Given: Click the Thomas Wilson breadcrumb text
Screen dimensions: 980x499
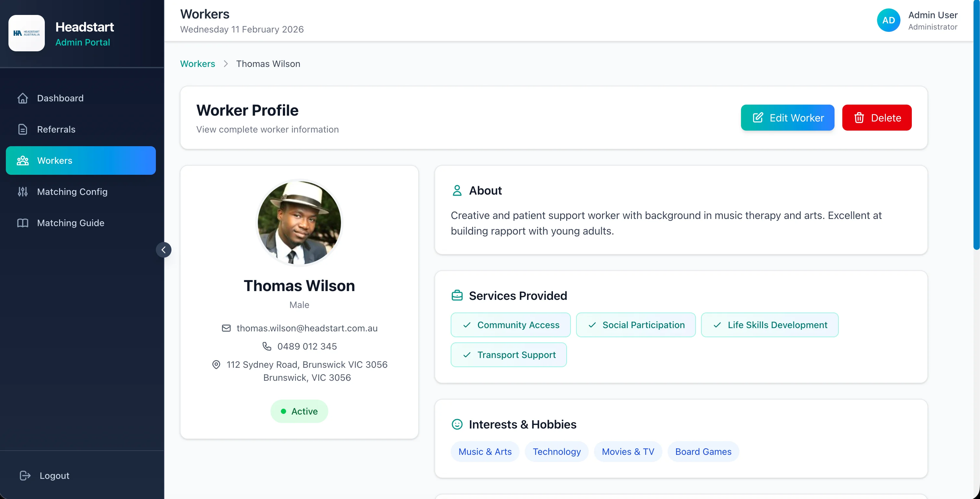Looking at the screenshot, I should pyautogui.click(x=268, y=64).
